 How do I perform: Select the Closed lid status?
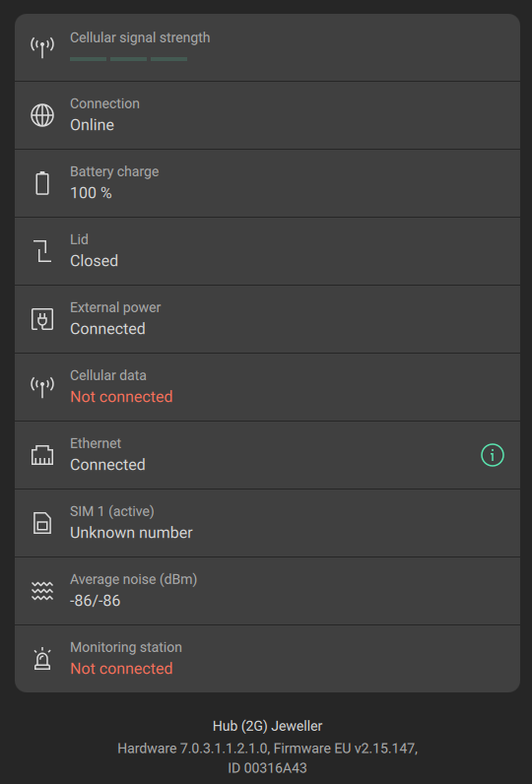[x=94, y=261]
